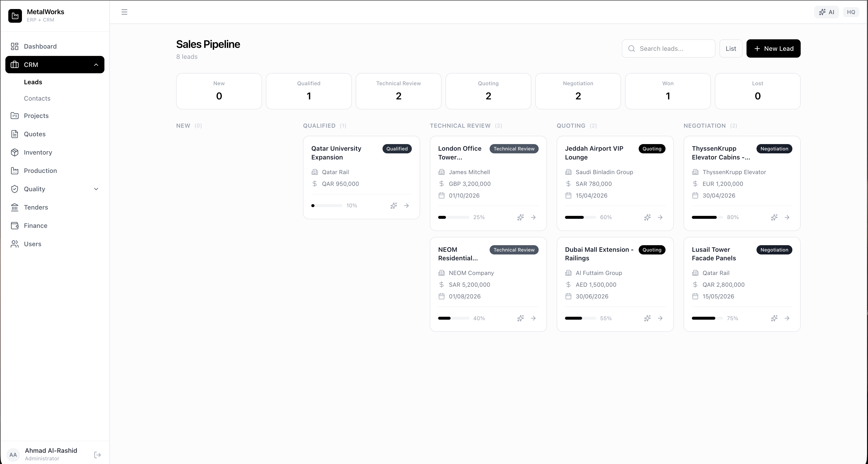The image size is (868, 464).
Task: Click the 10% progress bar on Qatar University card
Action: tap(327, 205)
